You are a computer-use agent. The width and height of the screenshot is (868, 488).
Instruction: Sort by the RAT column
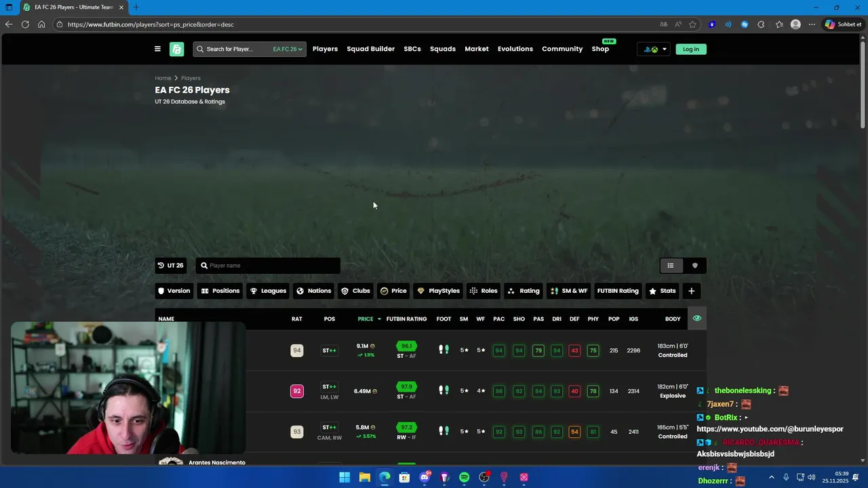click(x=297, y=319)
